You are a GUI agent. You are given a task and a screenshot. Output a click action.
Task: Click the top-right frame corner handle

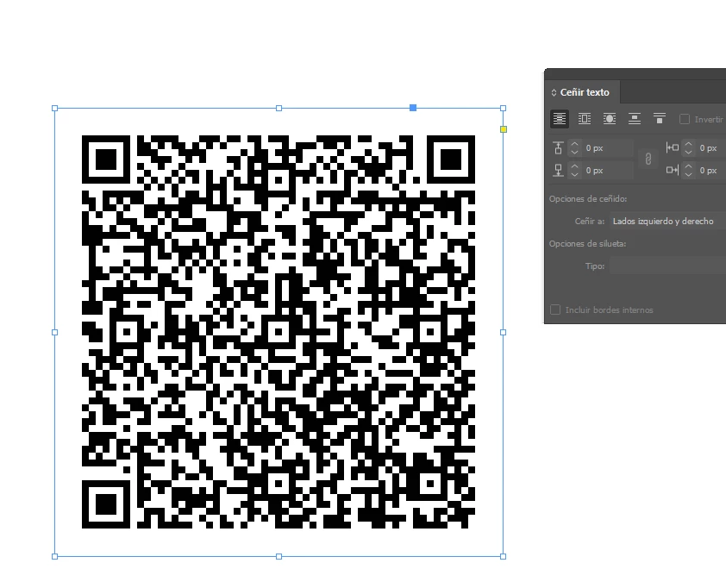504,109
